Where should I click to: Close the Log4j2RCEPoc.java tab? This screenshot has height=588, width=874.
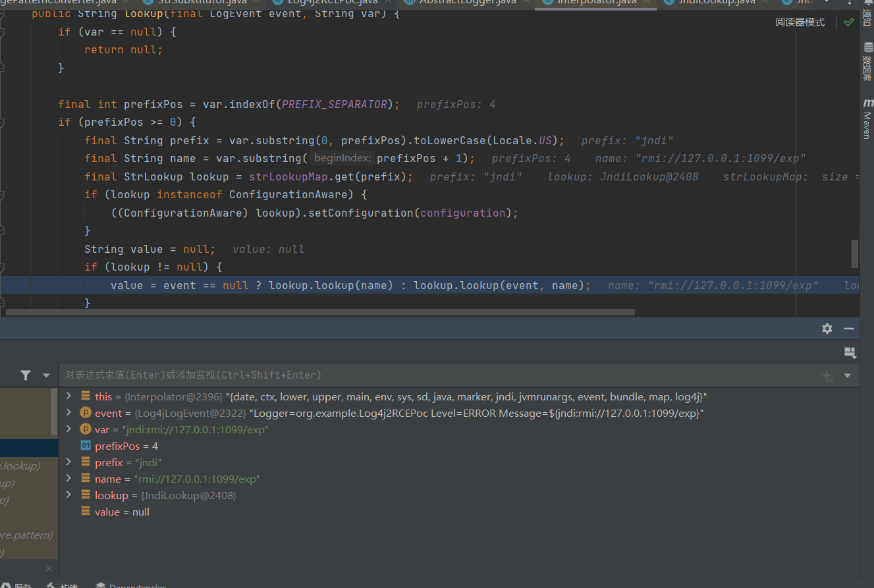tap(389, 2)
